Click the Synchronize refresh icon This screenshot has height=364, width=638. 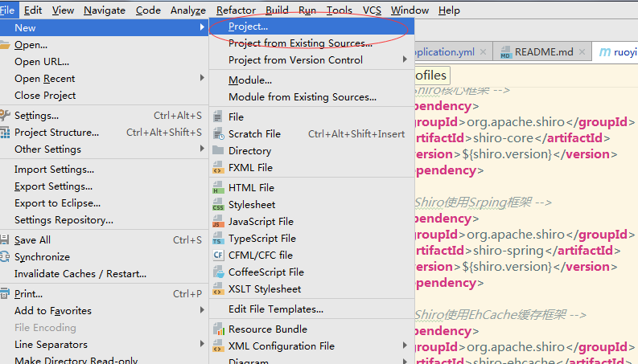coord(5,257)
